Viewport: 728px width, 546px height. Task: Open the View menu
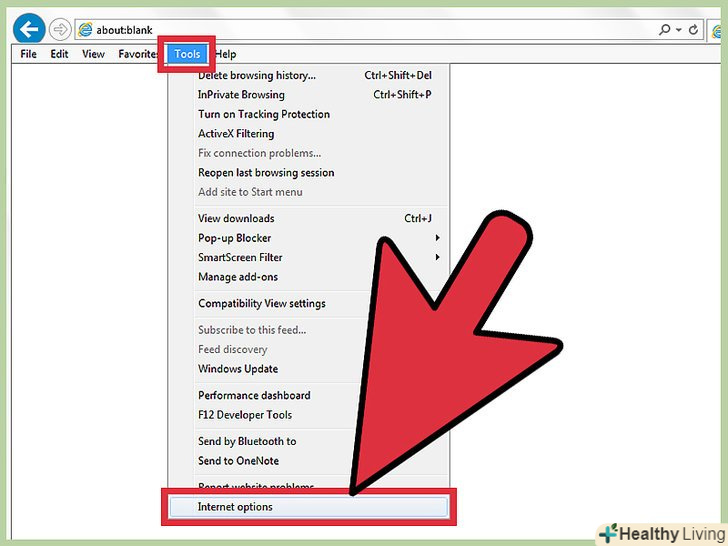(x=93, y=54)
